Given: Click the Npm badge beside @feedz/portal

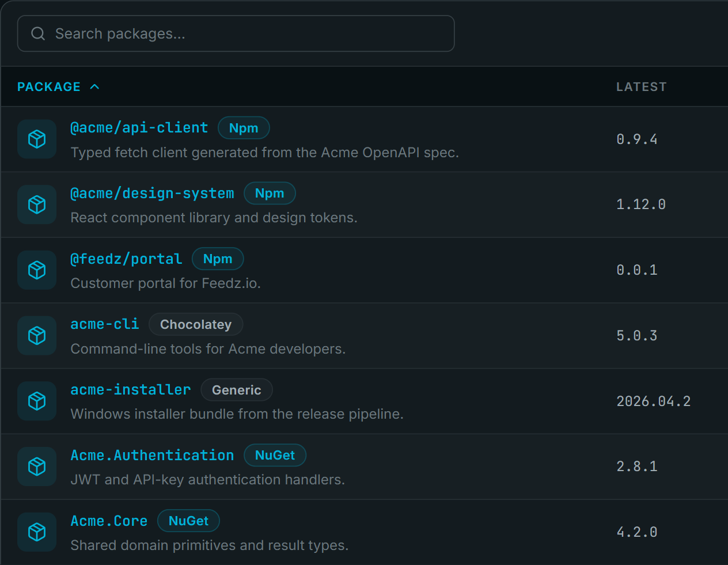Looking at the screenshot, I should coord(218,259).
